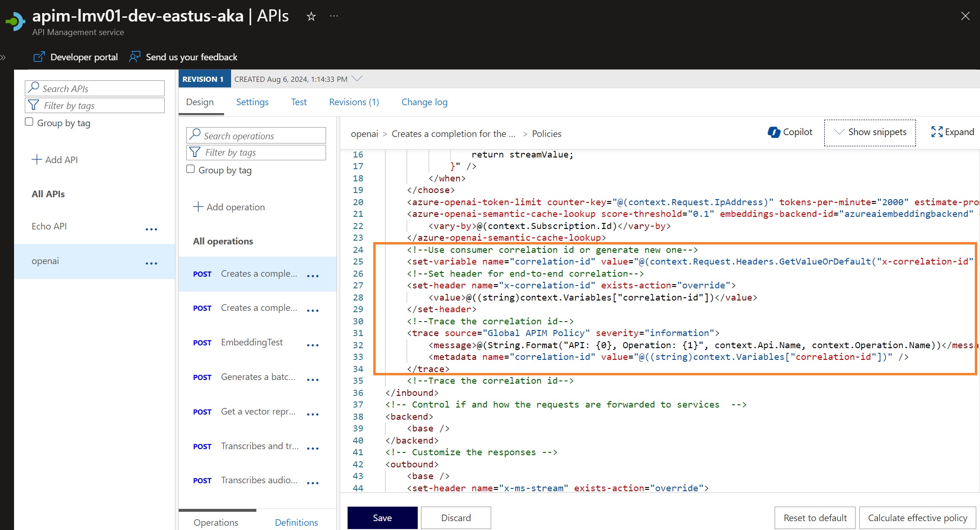980x530 pixels.
Task: Click the search magnifier in Search APIs
Action: (34, 87)
